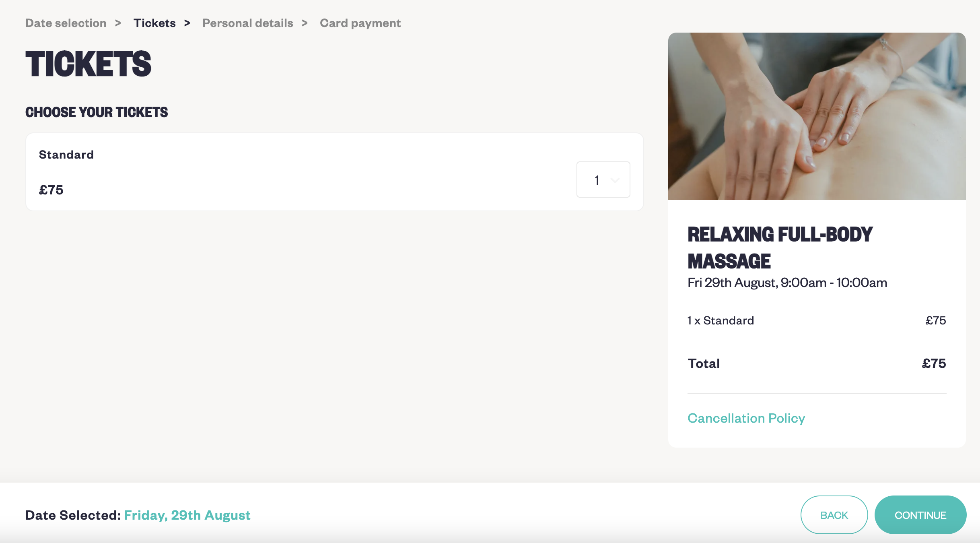Click the Friday, 29th August selected date

point(187,515)
